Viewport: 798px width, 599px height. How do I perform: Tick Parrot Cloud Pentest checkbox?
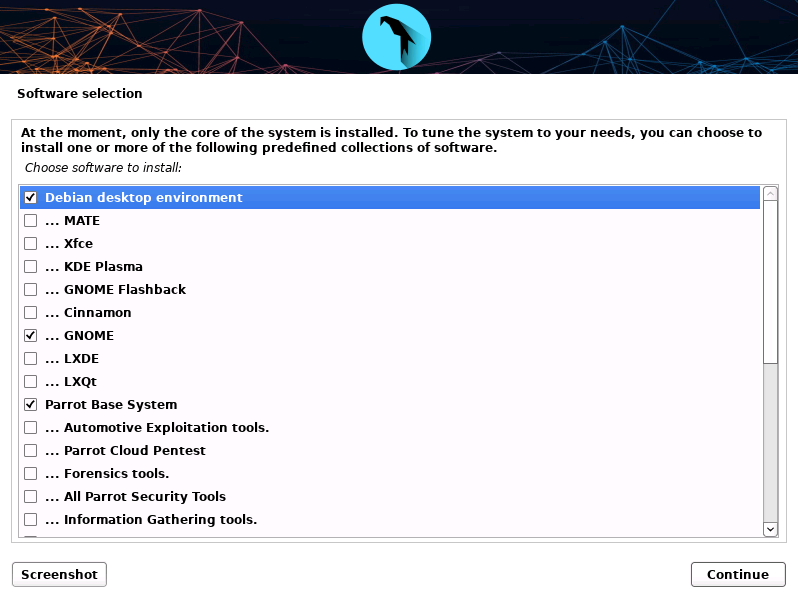31,450
